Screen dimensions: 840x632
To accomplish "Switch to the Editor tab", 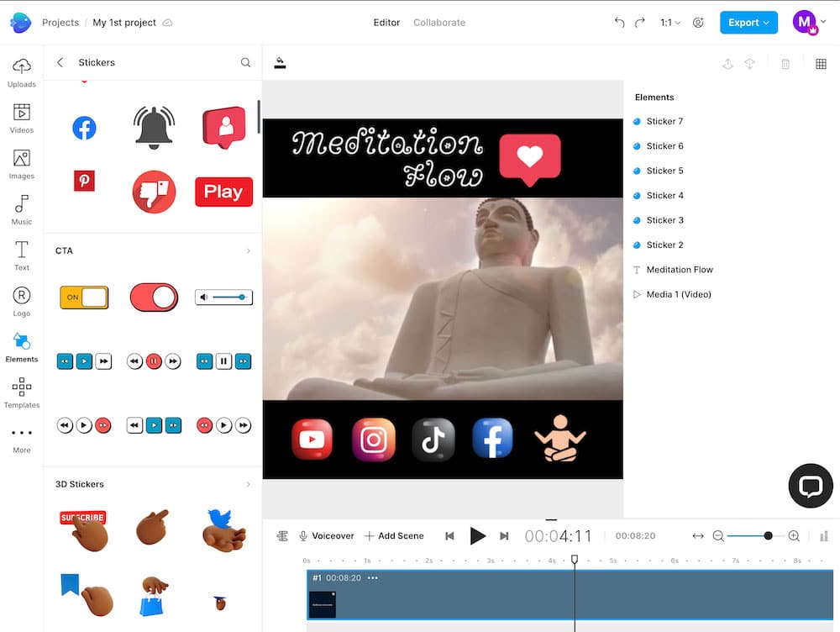I will 386,23.
